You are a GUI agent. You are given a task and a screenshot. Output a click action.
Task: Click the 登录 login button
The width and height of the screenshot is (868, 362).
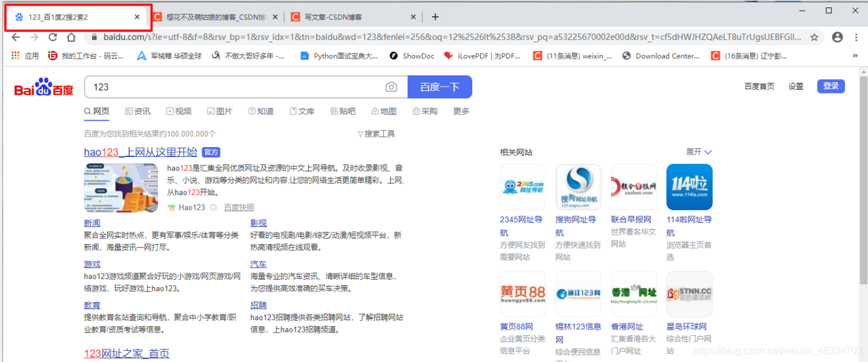coord(831,86)
